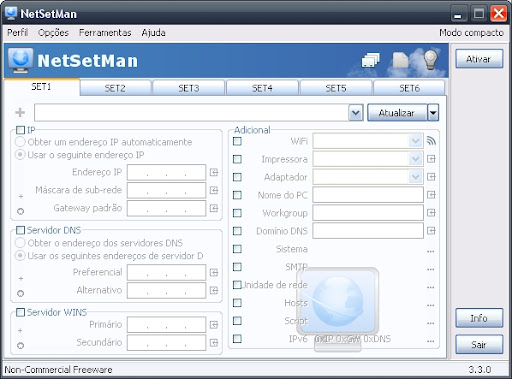Expand the WiFi dropdown
Viewport: 512px width, 379px height.
(x=415, y=141)
